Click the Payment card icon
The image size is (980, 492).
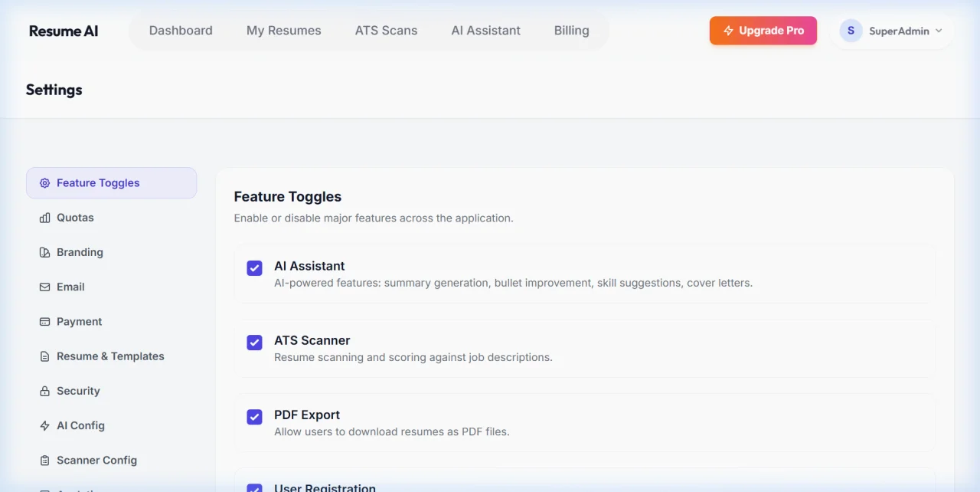[44, 322]
